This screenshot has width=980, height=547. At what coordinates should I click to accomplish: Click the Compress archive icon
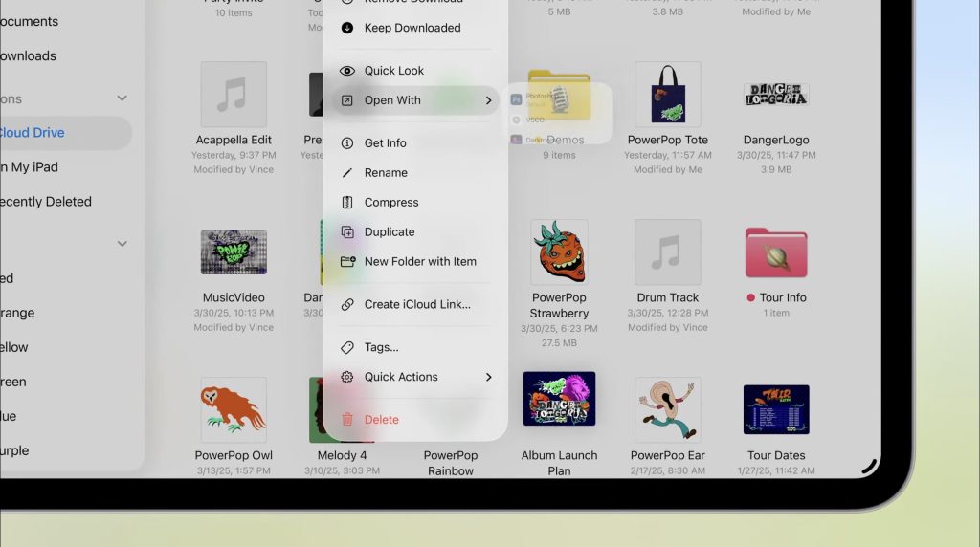347,203
